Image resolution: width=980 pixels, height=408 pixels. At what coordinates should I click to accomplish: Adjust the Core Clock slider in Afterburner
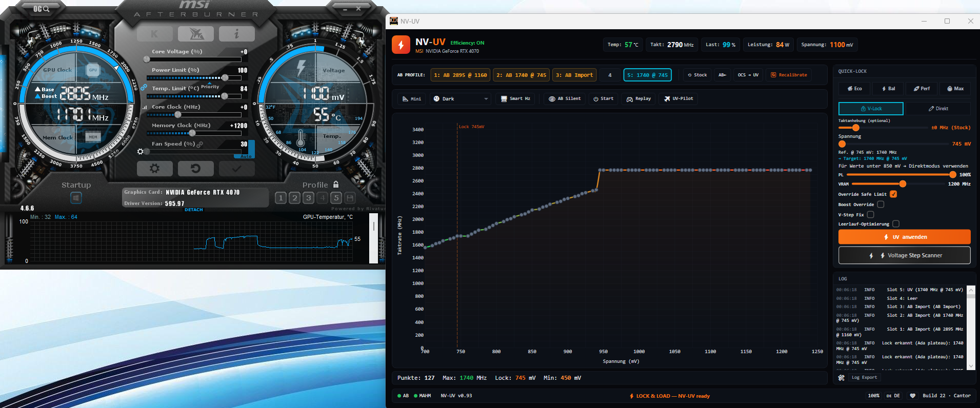194,115
